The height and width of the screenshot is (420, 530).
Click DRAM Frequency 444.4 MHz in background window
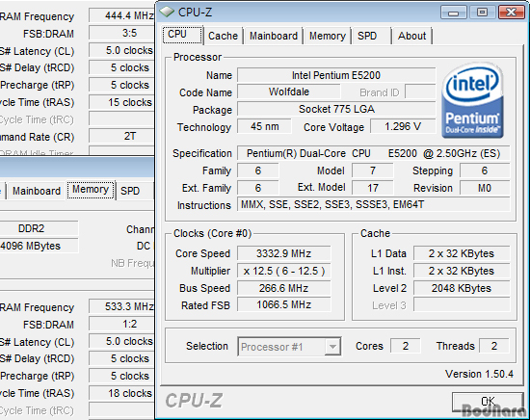(x=121, y=15)
